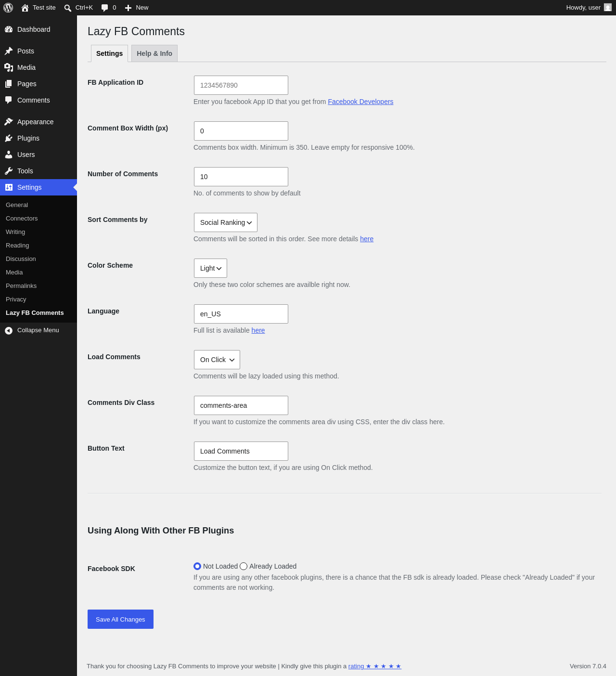The width and height of the screenshot is (616, 676).
Task: Click the New content button text
Action: coord(142,8)
